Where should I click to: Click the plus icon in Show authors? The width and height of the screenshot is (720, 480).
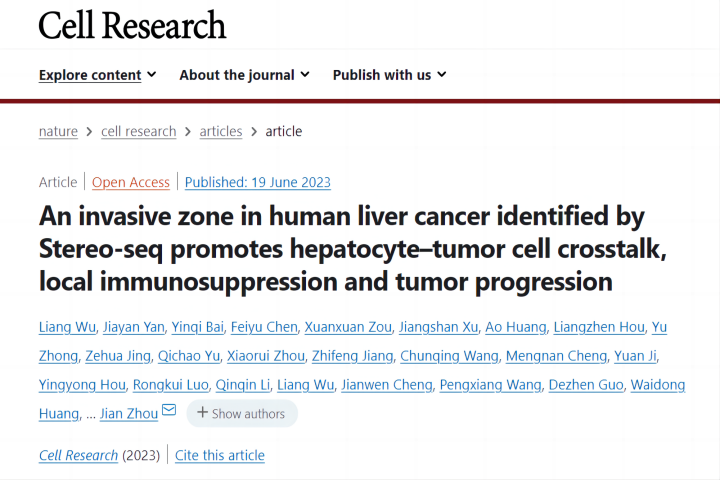click(201, 413)
